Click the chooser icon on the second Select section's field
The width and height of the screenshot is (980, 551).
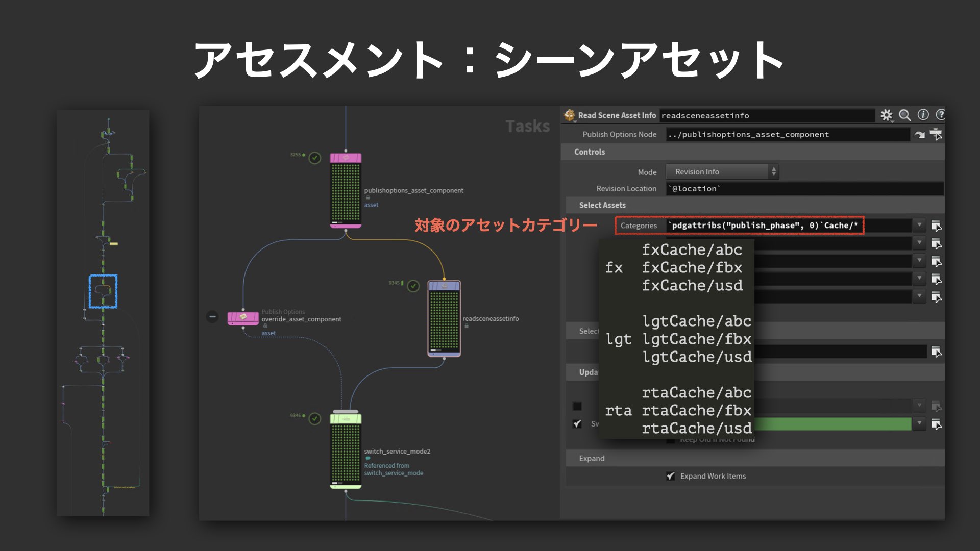click(x=936, y=352)
